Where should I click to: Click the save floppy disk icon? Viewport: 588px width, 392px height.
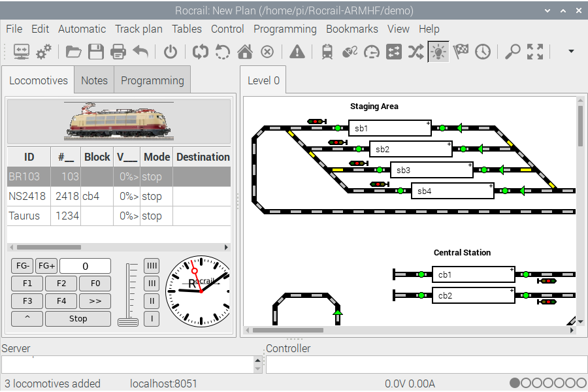96,52
